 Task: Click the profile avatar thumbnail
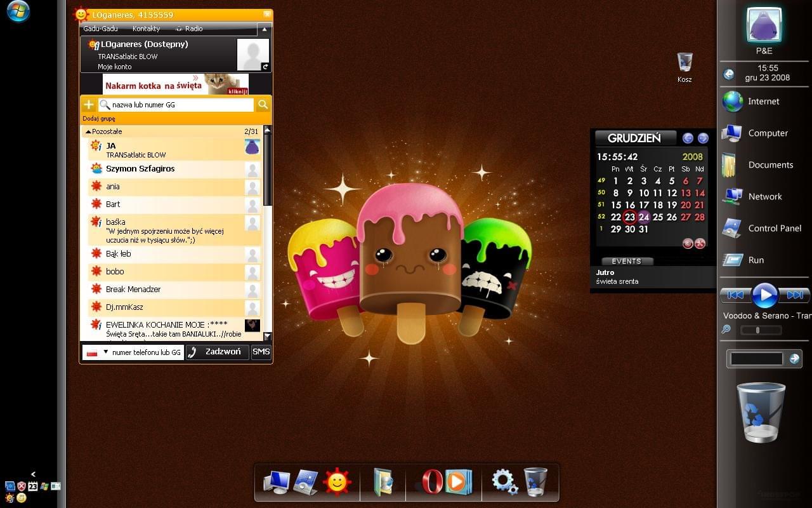pyautogui.click(x=253, y=55)
